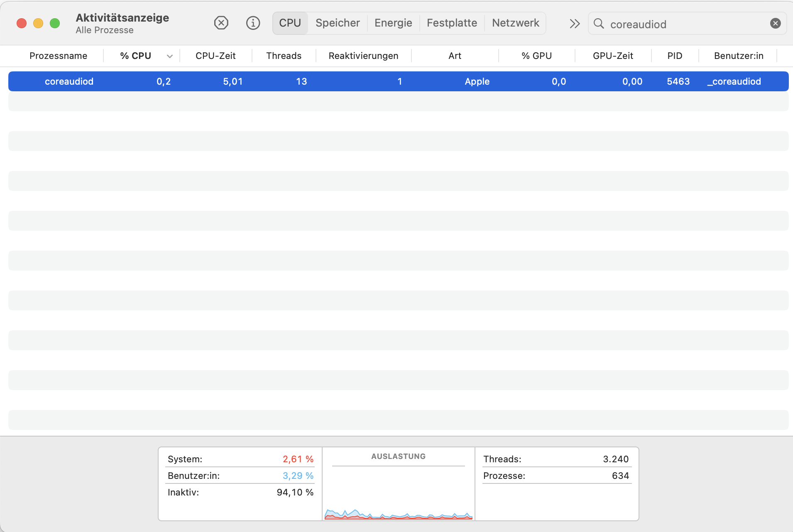793x532 pixels.
Task: Expand the toolbar overflow double chevron
Action: [x=574, y=24]
